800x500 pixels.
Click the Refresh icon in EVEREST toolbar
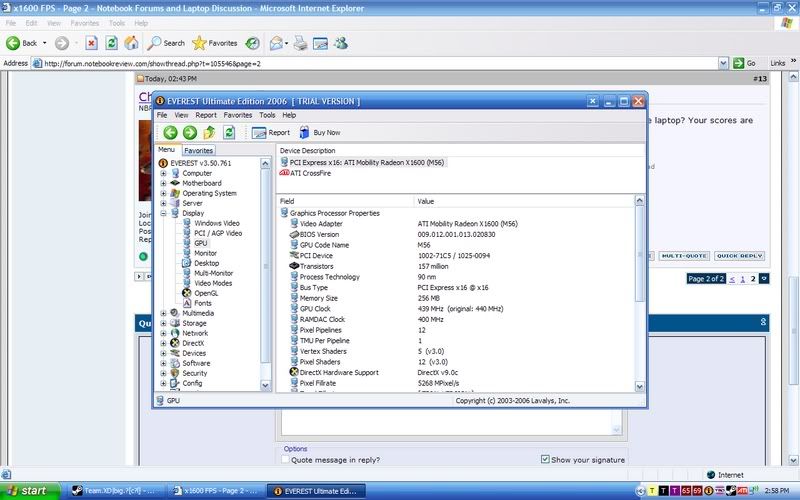click(229, 132)
